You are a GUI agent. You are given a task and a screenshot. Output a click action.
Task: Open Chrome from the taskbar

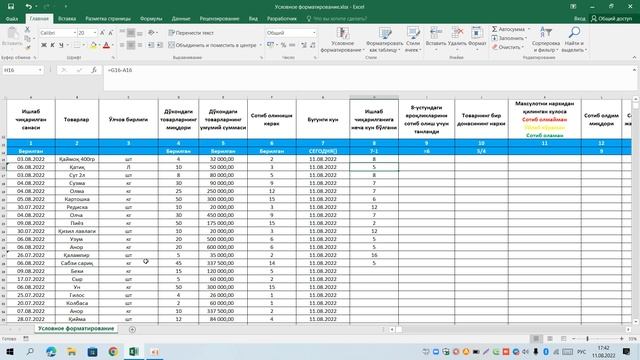click(x=113, y=351)
